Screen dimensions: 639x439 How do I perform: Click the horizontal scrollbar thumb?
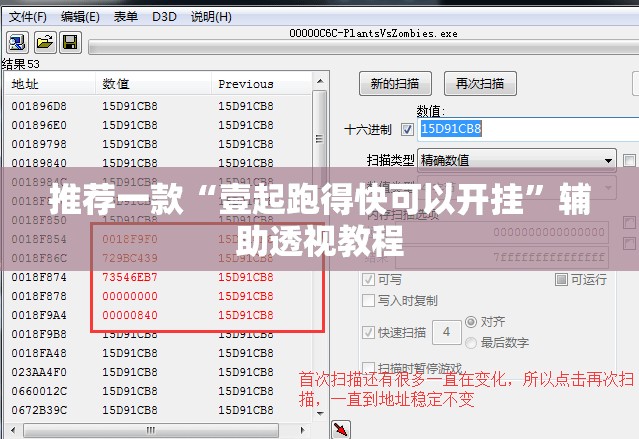(x=151, y=430)
